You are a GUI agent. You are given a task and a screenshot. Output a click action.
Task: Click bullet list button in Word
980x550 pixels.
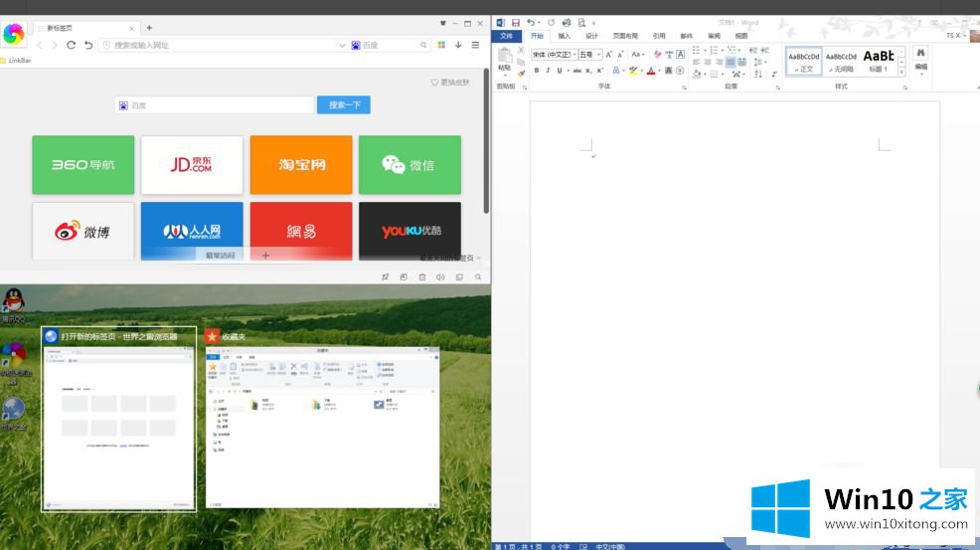coord(697,50)
